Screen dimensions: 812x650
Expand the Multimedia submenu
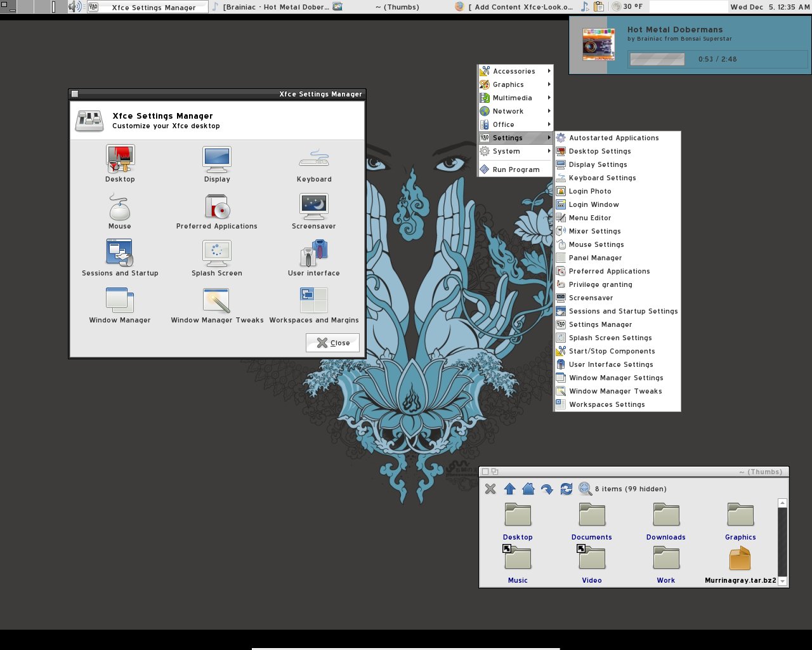515,98
